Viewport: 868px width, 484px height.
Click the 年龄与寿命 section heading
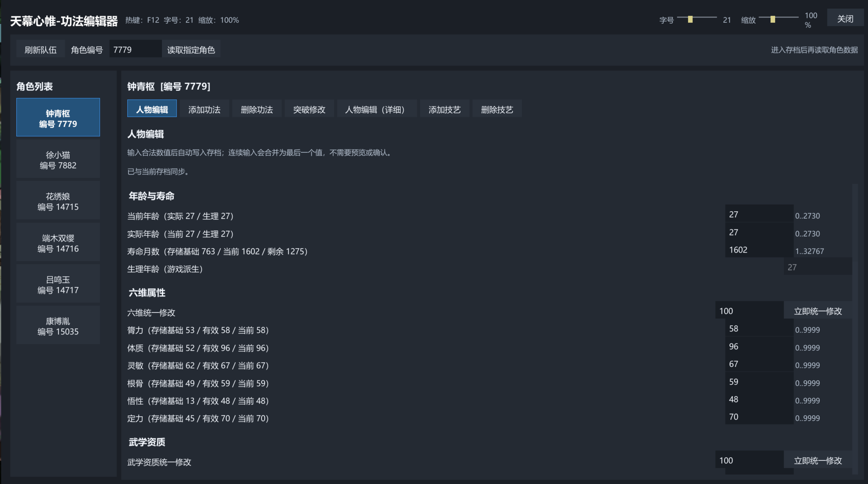151,196
